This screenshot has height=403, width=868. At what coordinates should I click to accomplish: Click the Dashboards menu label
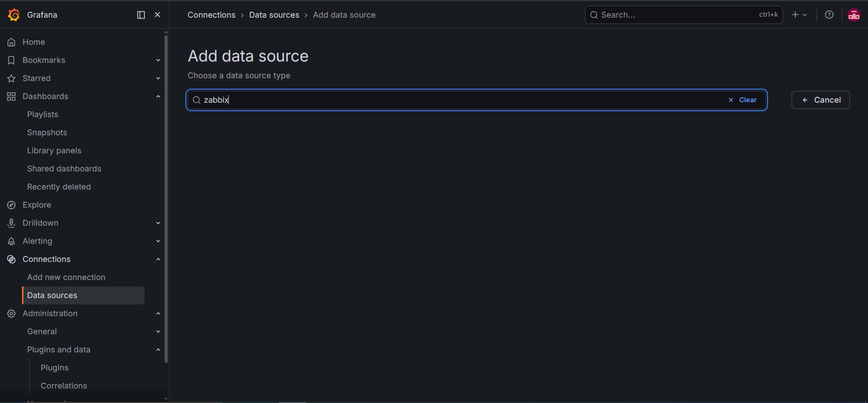click(x=45, y=96)
